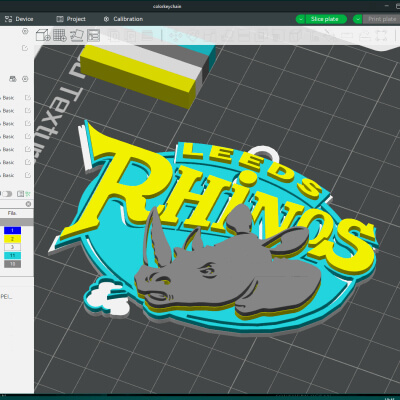This screenshot has width=400, height=400.
Task: Switch to the Device tab
Action: (x=19, y=19)
